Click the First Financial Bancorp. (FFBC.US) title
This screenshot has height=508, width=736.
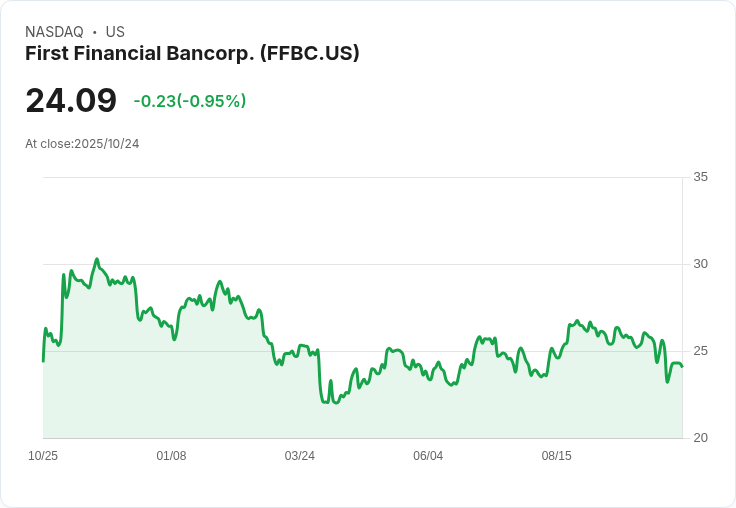[x=192, y=54]
